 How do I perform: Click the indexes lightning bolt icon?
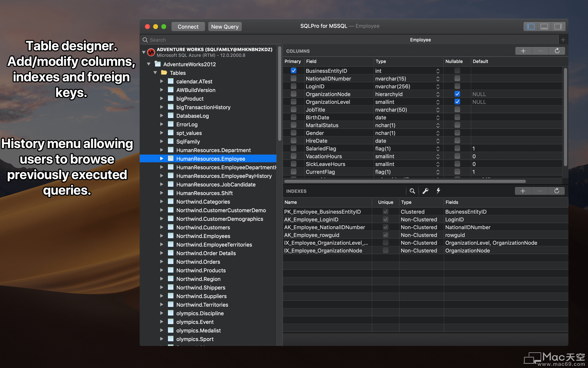(438, 191)
